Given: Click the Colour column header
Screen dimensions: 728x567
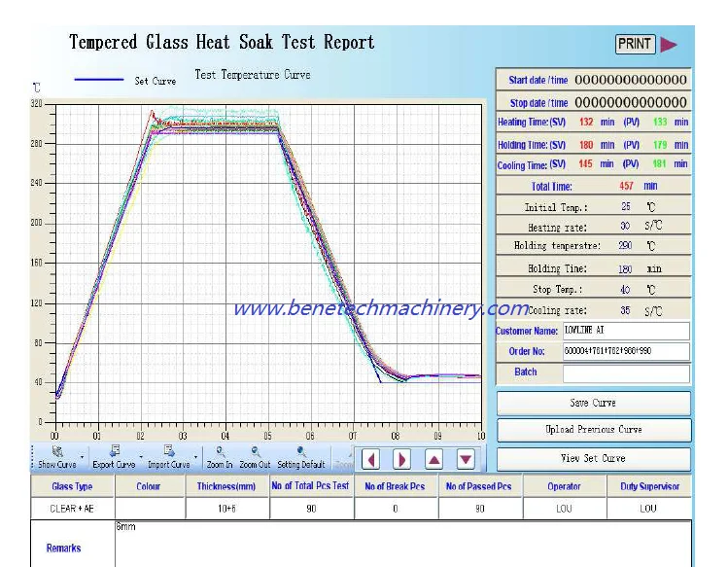Looking at the screenshot, I should [149, 486].
